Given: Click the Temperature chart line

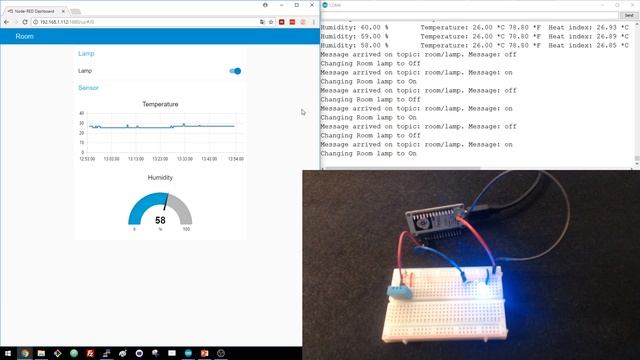Looking at the screenshot, I should pyautogui.click(x=162, y=127).
